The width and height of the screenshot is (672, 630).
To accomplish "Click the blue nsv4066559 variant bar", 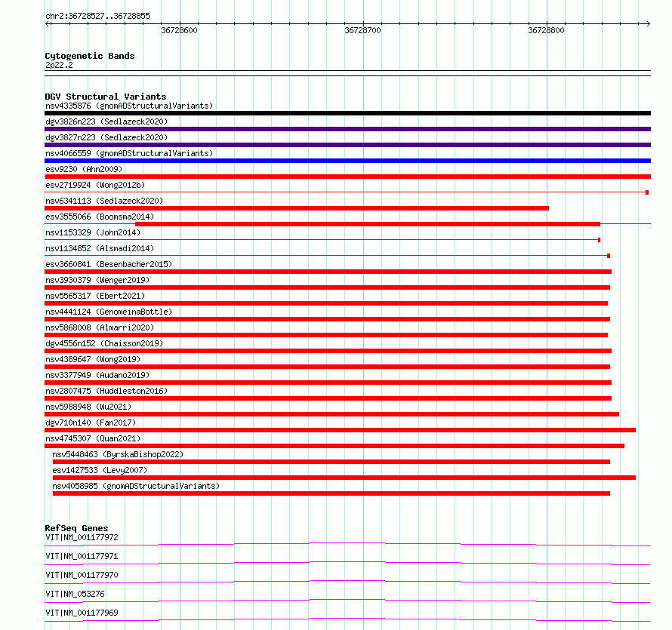I will coord(347,161).
